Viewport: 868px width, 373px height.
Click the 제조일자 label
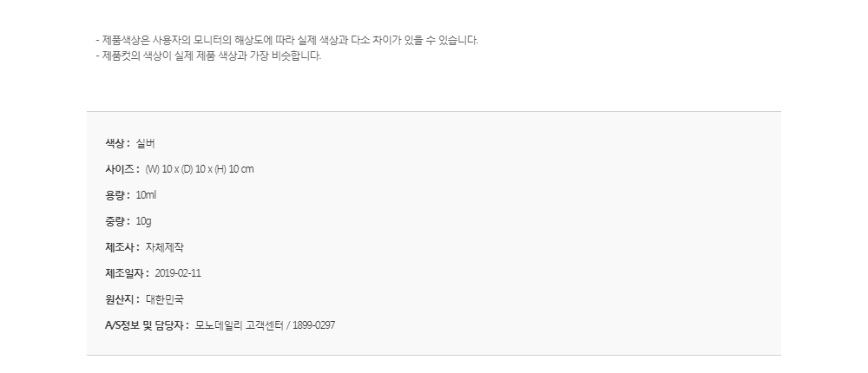click(x=127, y=273)
